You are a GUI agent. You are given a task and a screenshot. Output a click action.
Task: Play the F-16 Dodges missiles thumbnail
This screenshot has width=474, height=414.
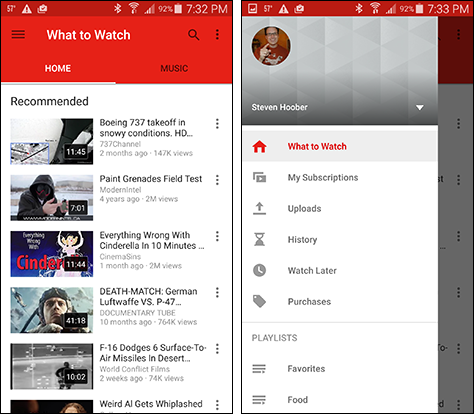[x=52, y=367]
